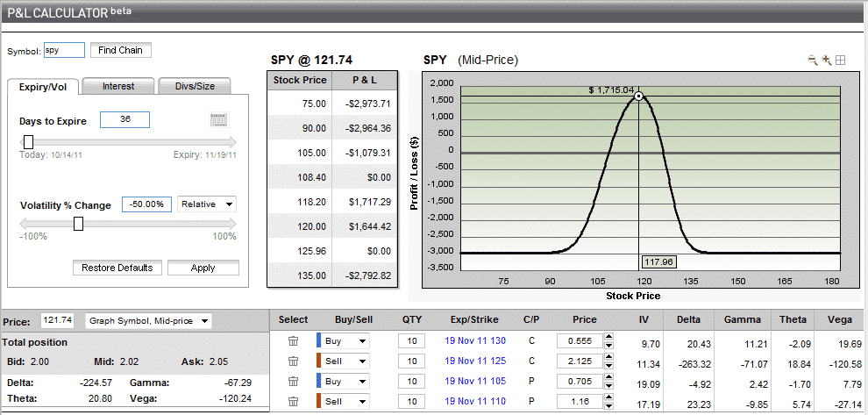The image size is (868, 415).
Task: Click the Vega column header
Action: pos(840,319)
